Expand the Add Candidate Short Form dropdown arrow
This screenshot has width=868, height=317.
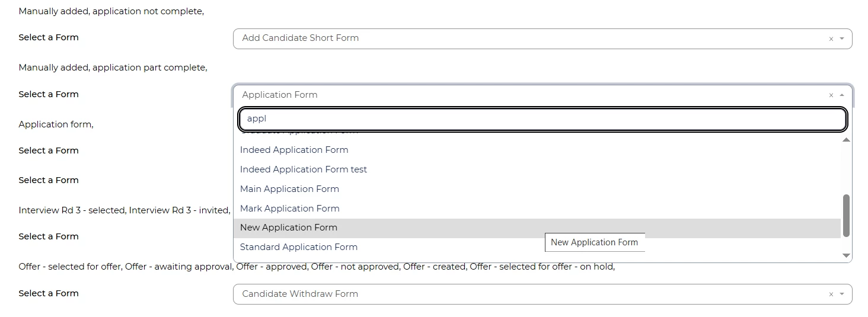coord(842,39)
